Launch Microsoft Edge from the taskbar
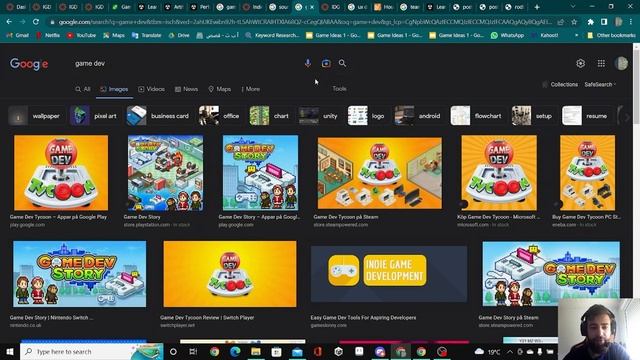 (x=235, y=351)
